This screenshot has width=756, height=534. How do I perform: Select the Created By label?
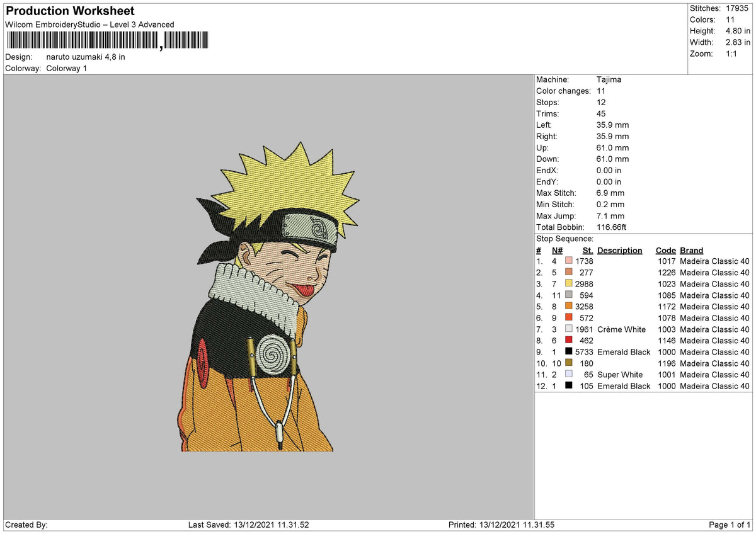tap(26, 525)
